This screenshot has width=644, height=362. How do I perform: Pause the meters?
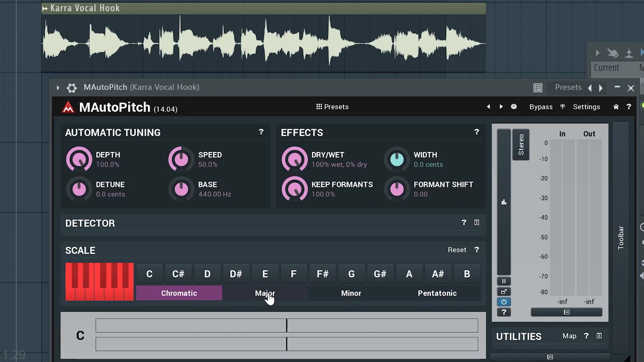click(504, 281)
